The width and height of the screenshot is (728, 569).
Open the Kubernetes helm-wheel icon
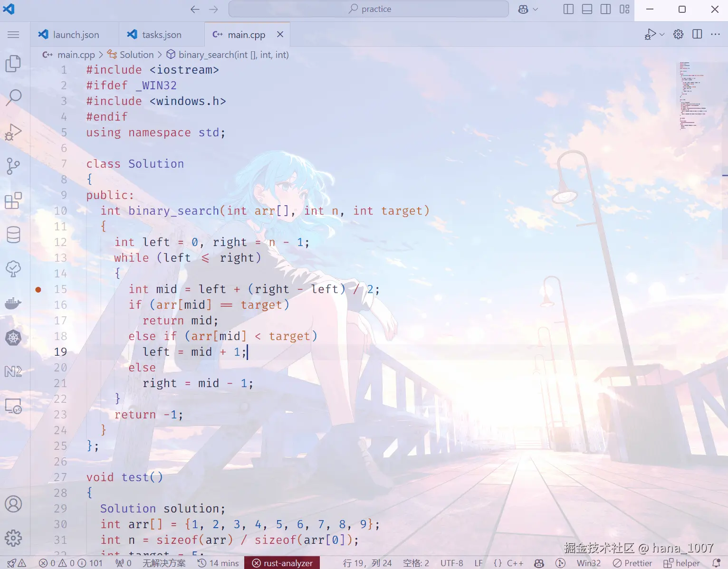click(x=13, y=338)
